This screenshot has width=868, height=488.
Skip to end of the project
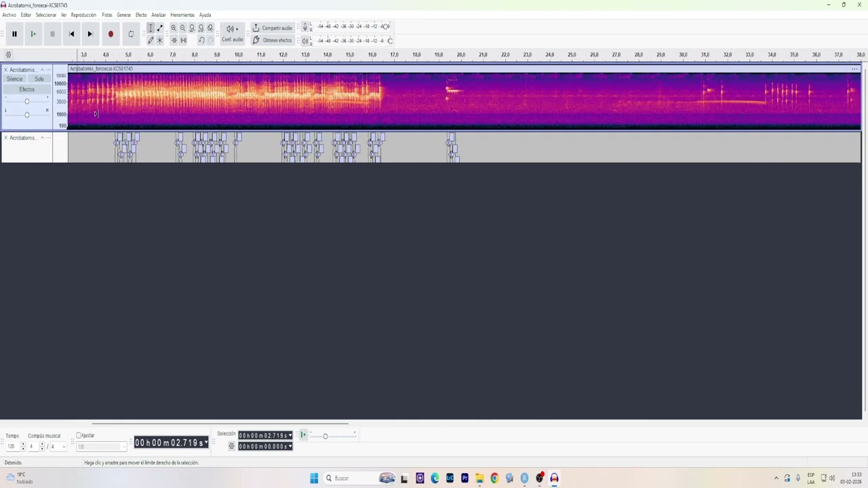pyautogui.click(x=90, y=34)
